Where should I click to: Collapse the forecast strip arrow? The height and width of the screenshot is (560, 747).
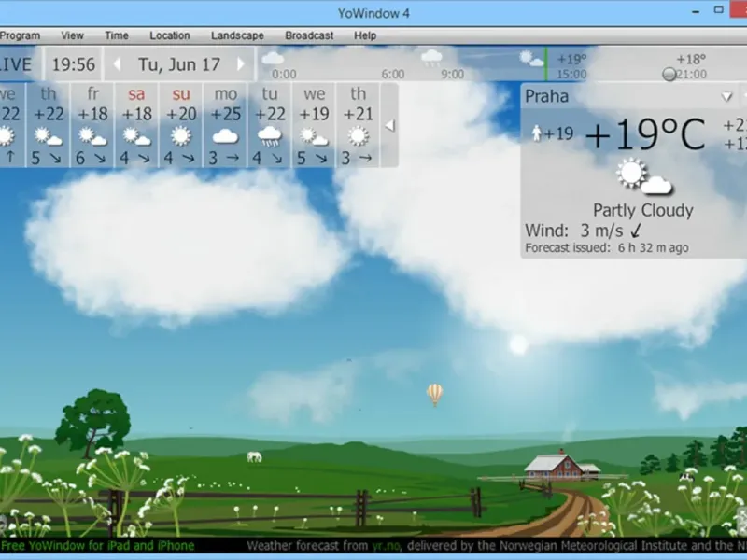click(x=389, y=126)
